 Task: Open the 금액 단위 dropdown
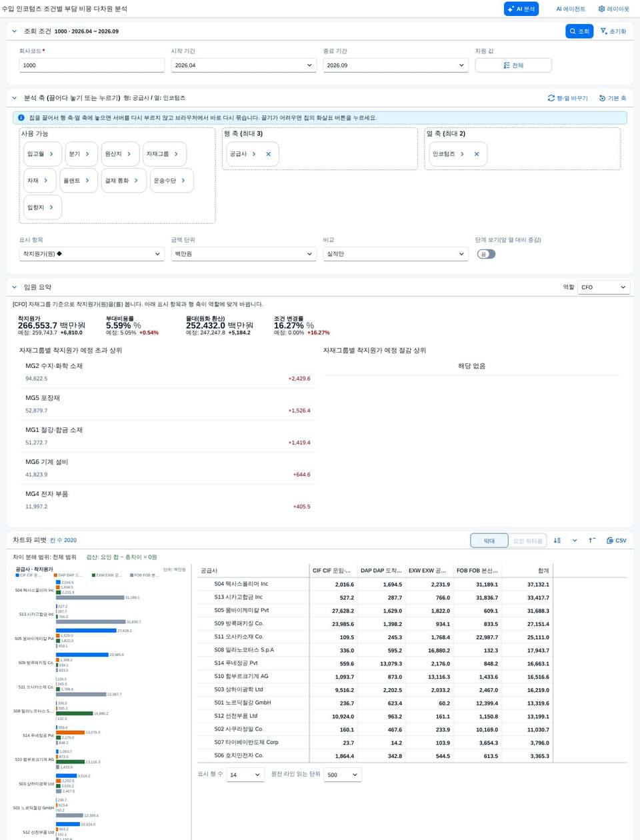pyautogui.click(x=243, y=254)
